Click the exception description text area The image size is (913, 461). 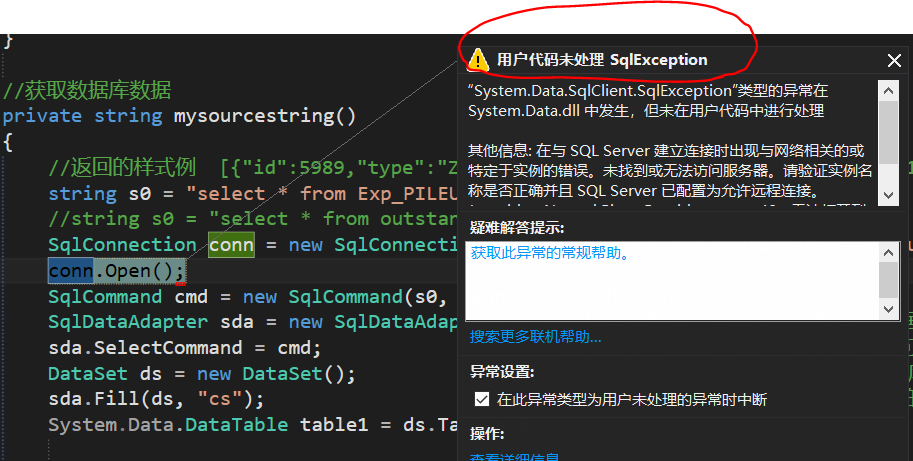point(670,140)
